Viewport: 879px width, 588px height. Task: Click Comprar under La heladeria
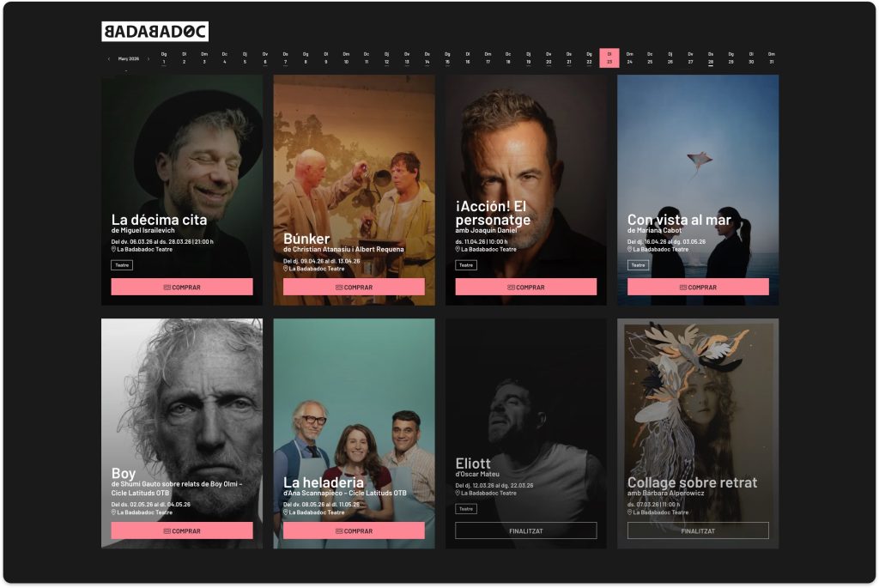coord(354,530)
